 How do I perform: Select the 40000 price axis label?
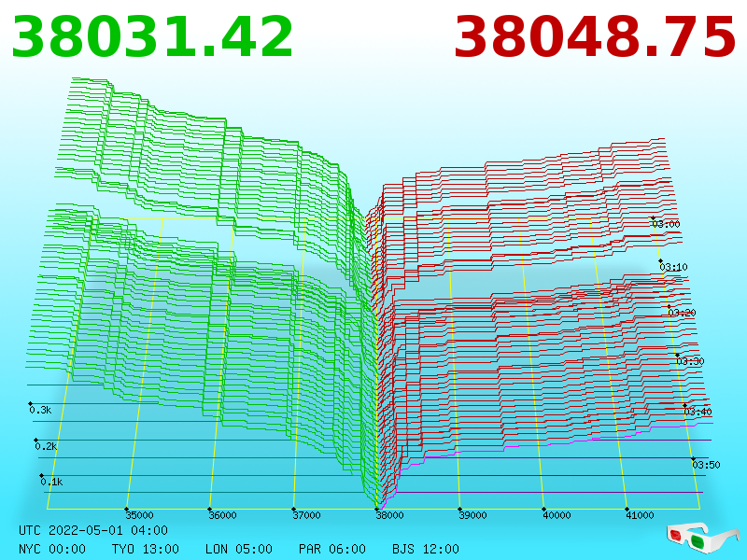point(557,515)
